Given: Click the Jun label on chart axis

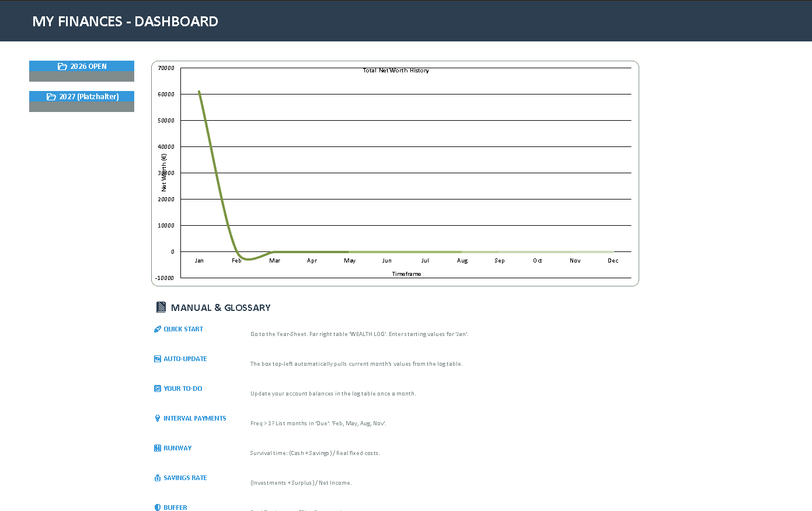Looking at the screenshot, I should pyautogui.click(x=387, y=261).
